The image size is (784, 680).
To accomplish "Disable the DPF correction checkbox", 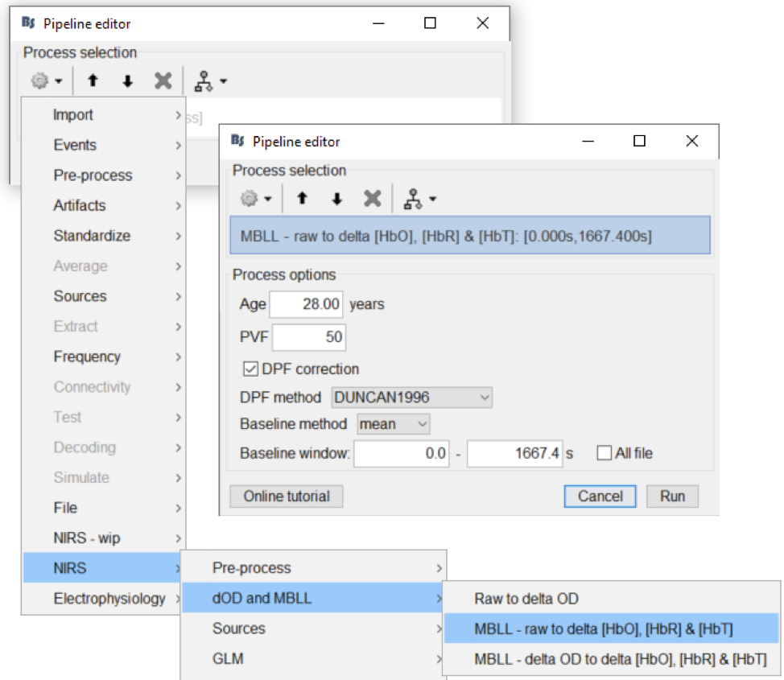I will coord(253,369).
